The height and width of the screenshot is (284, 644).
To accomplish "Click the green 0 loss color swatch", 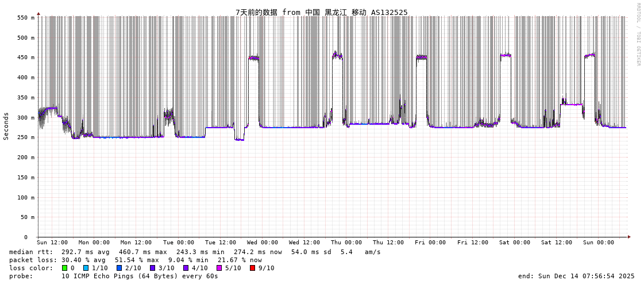I will [65, 268].
